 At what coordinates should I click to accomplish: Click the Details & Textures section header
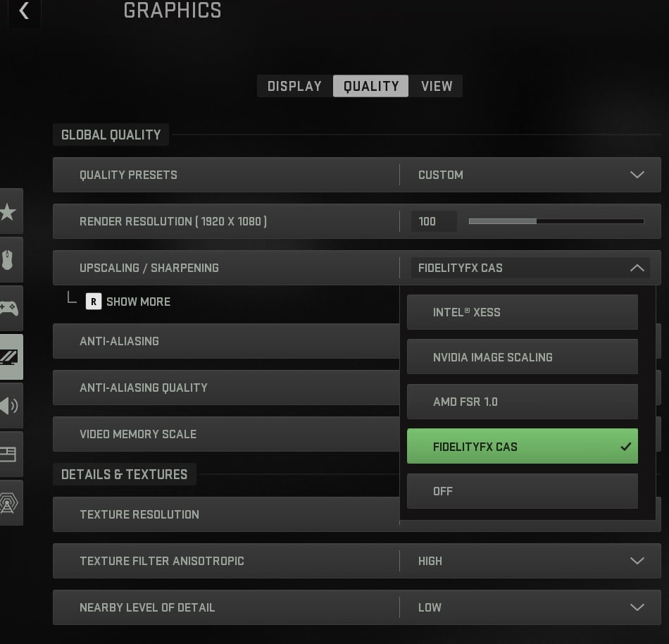pos(124,474)
